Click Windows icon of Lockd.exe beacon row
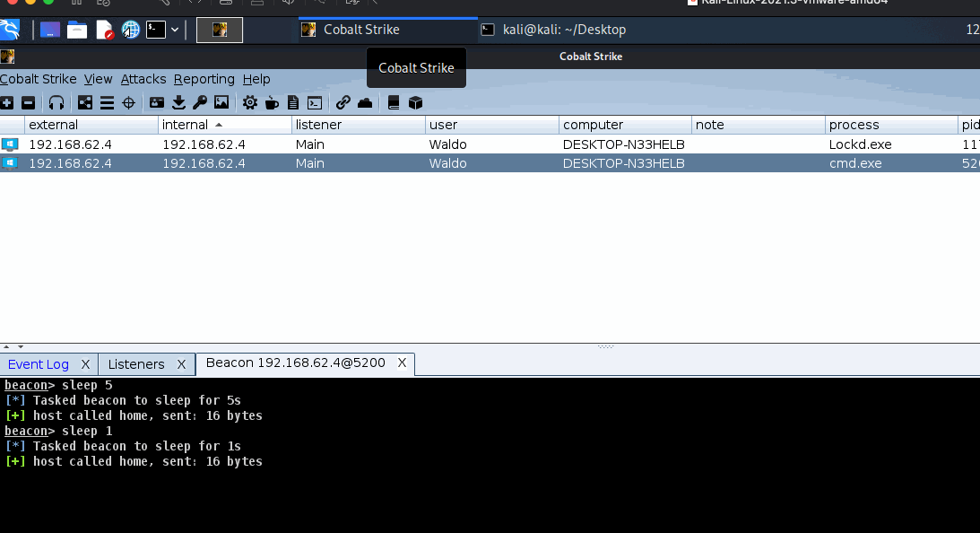Screen dimensions: 980x533 click(x=9, y=144)
